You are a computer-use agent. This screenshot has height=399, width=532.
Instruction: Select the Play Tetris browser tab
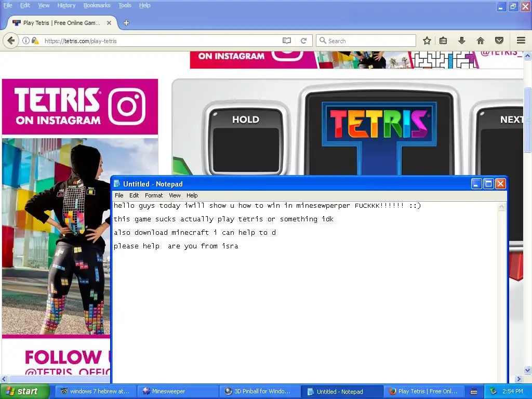(61, 23)
